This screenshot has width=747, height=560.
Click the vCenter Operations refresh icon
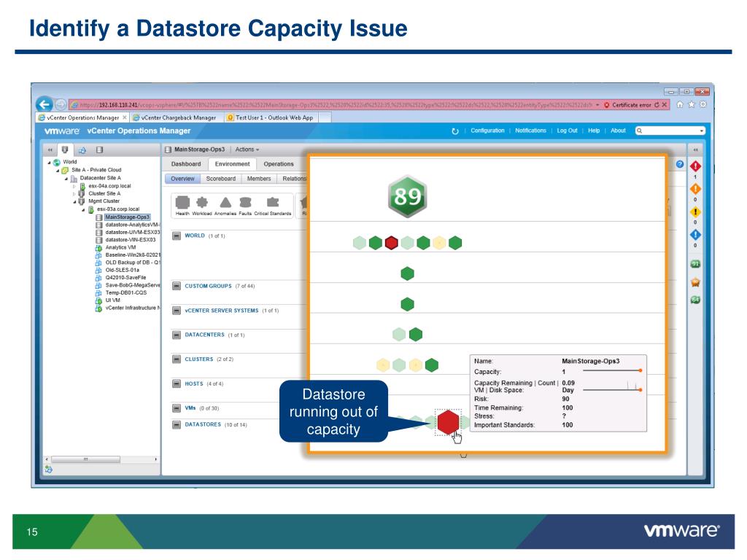point(455,131)
